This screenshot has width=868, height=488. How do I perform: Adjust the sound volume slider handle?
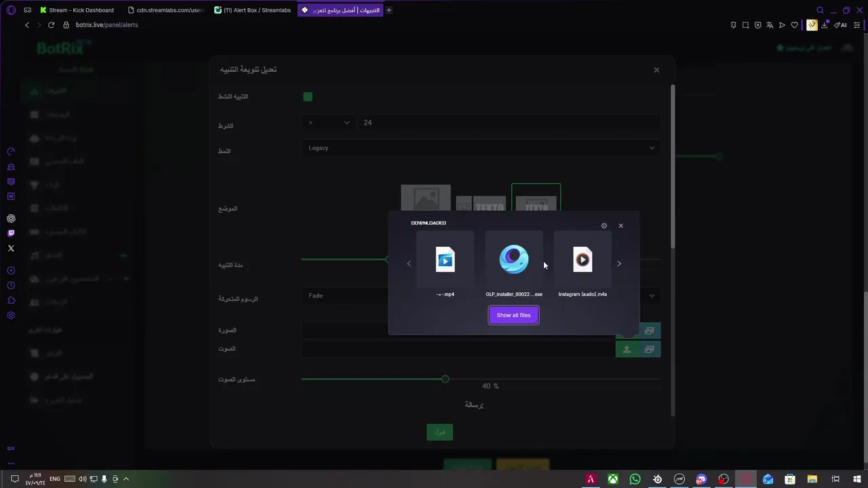pyautogui.click(x=445, y=379)
